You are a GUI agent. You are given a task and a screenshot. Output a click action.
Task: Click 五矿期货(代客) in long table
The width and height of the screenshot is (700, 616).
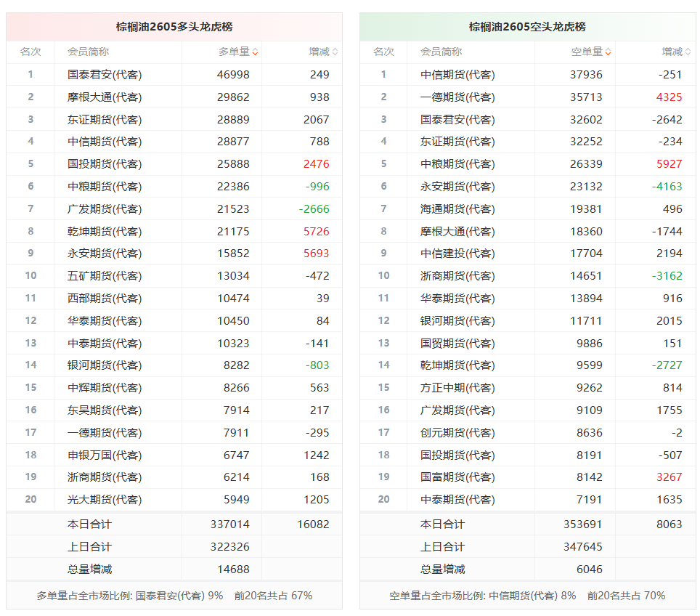[105, 276]
